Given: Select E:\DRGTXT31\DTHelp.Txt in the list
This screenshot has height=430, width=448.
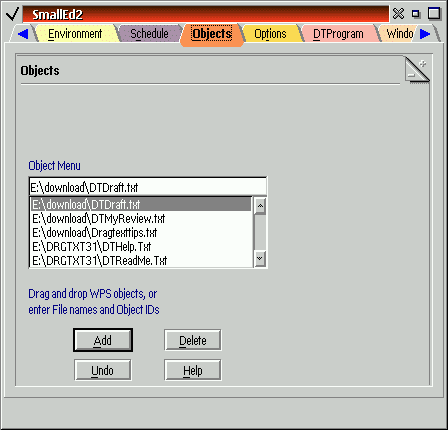Looking at the screenshot, I should click(x=141, y=247).
